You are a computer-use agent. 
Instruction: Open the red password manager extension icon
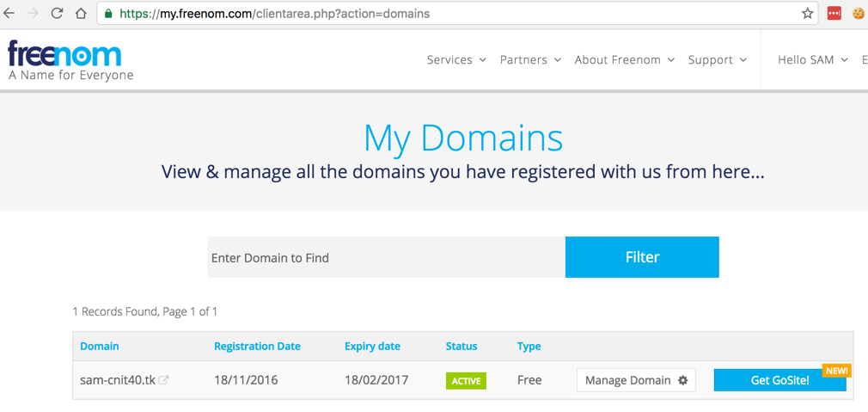(834, 14)
